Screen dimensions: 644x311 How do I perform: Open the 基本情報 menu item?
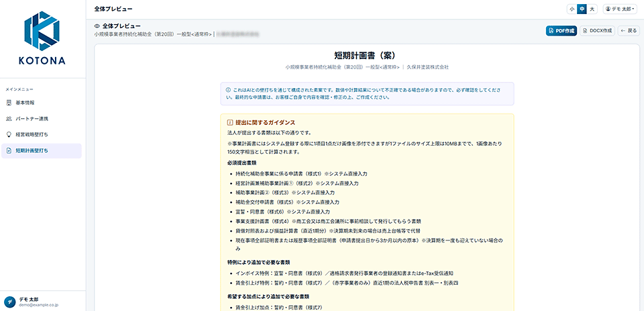point(42,102)
